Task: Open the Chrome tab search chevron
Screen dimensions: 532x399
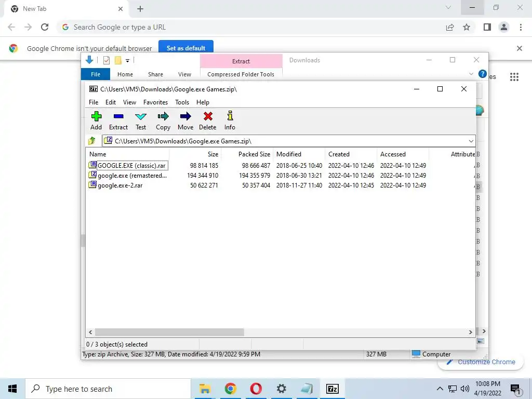Action: tap(448, 7)
